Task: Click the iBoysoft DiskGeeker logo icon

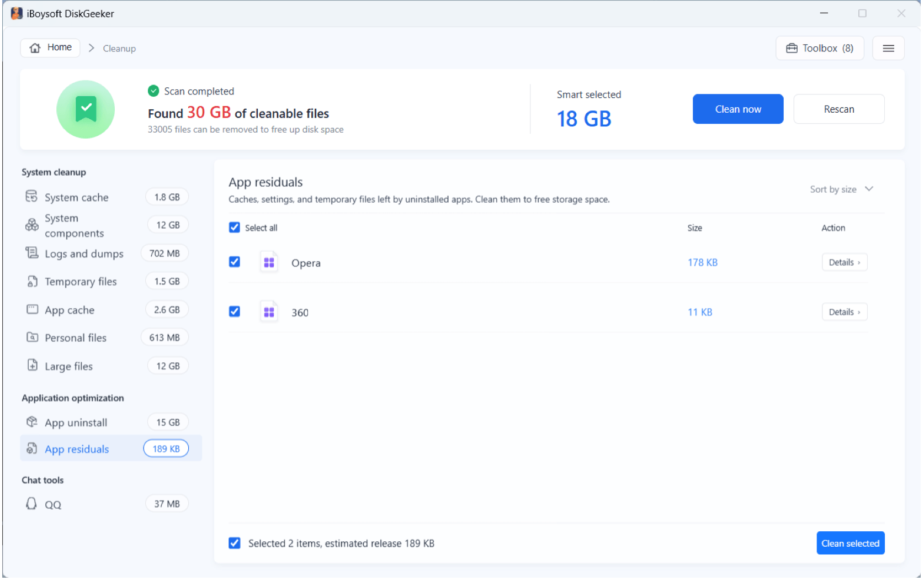Action: coord(17,13)
